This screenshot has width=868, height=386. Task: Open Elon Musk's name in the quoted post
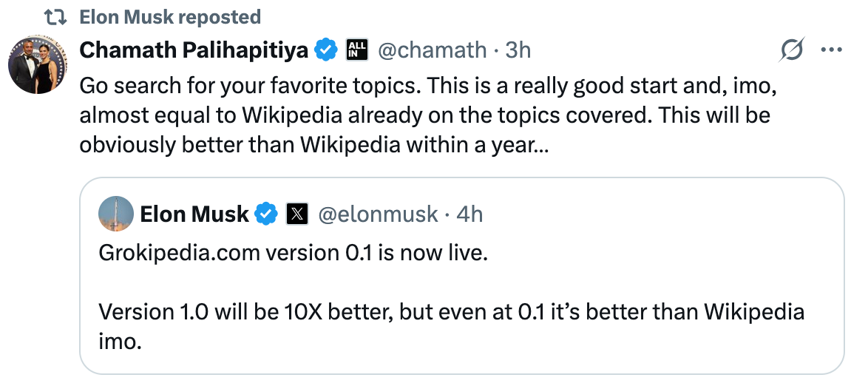tap(194, 214)
